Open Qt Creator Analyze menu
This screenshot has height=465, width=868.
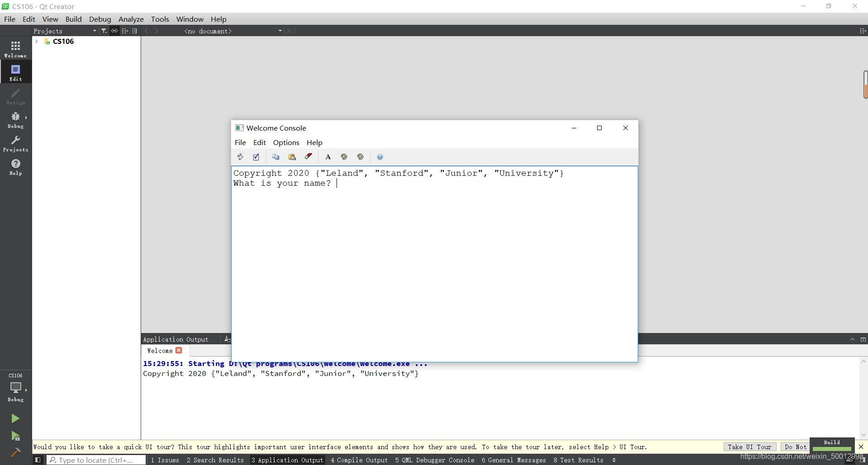pyautogui.click(x=131, y=19)
